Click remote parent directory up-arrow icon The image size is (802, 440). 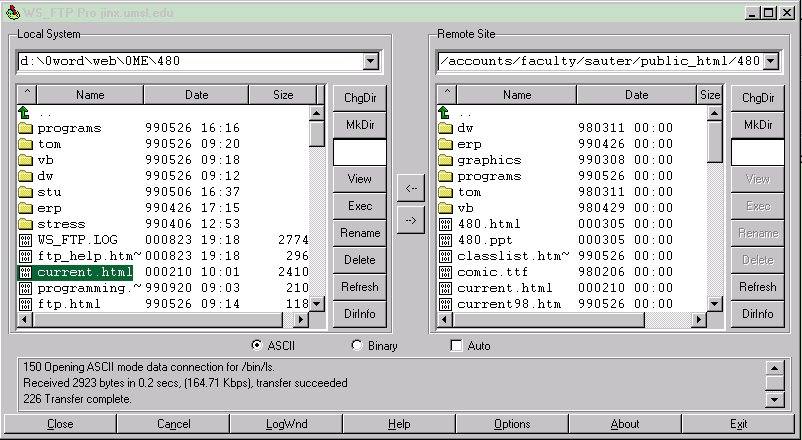(445, 113)
